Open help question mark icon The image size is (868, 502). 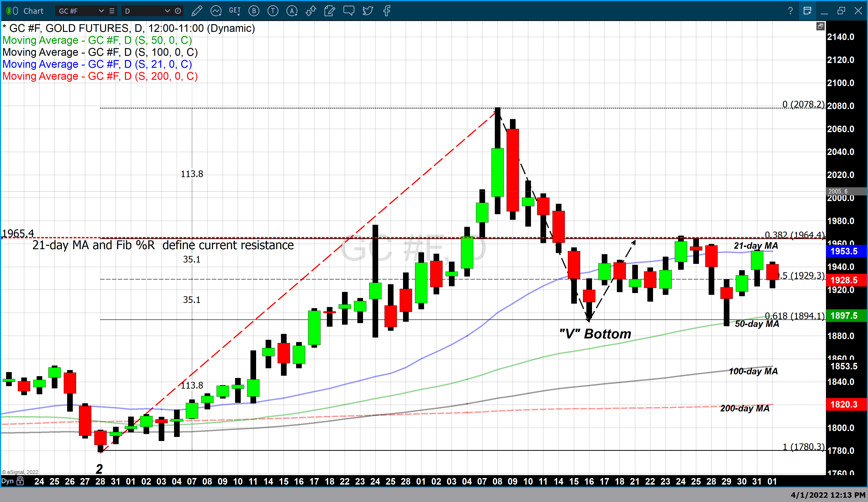coord(790,11)
